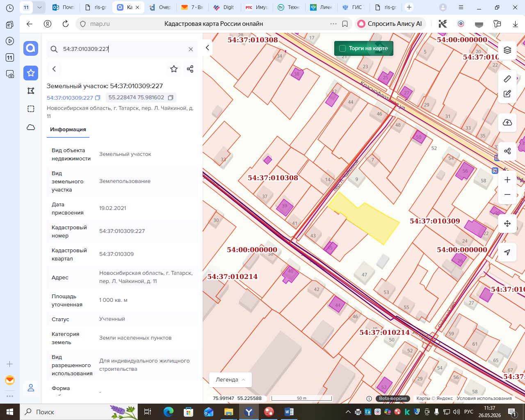
Task: Go back with panel arrow
Action: pos(54,69)
